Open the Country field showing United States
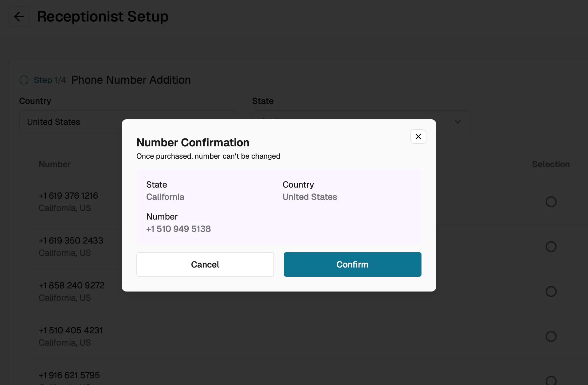 point(128,122)
